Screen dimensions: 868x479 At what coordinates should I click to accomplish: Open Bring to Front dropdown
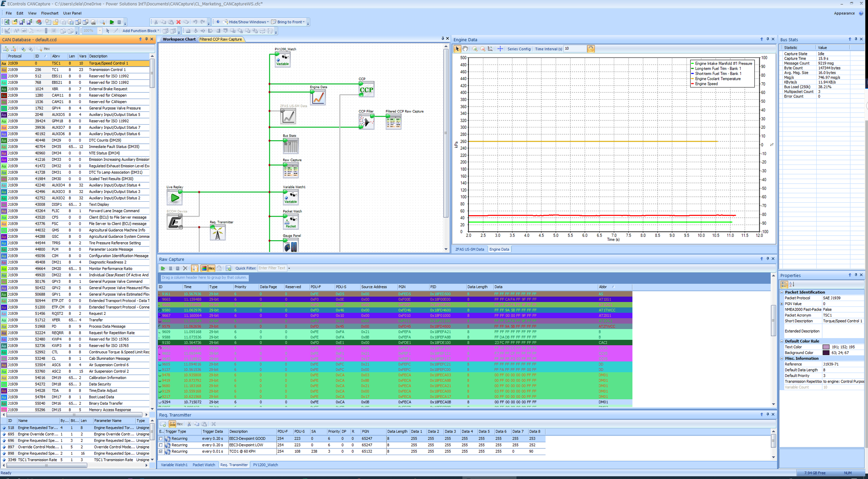pyautogui.click(x=288, y=22)
